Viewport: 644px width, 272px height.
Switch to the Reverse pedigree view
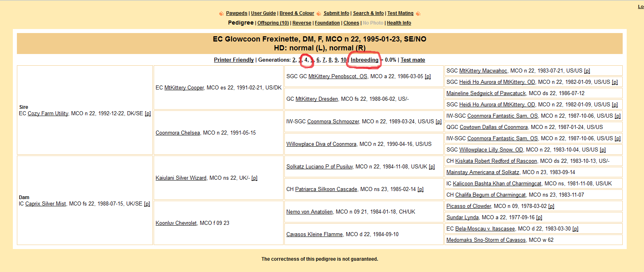click(302, 23)
